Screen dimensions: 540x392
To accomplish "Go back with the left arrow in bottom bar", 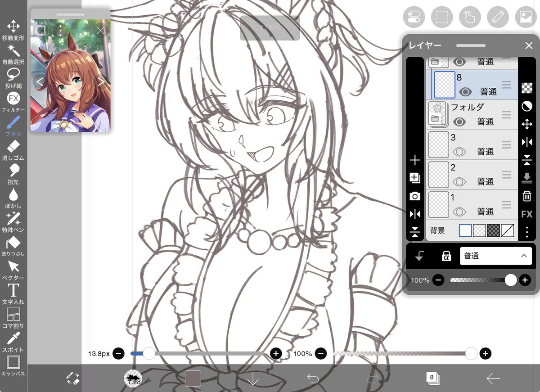I will (x=493, y=379).
